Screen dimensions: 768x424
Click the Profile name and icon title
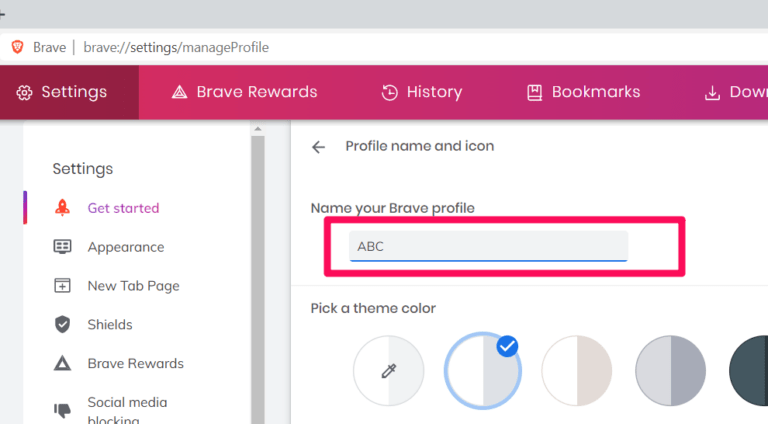tap(420, 146)
